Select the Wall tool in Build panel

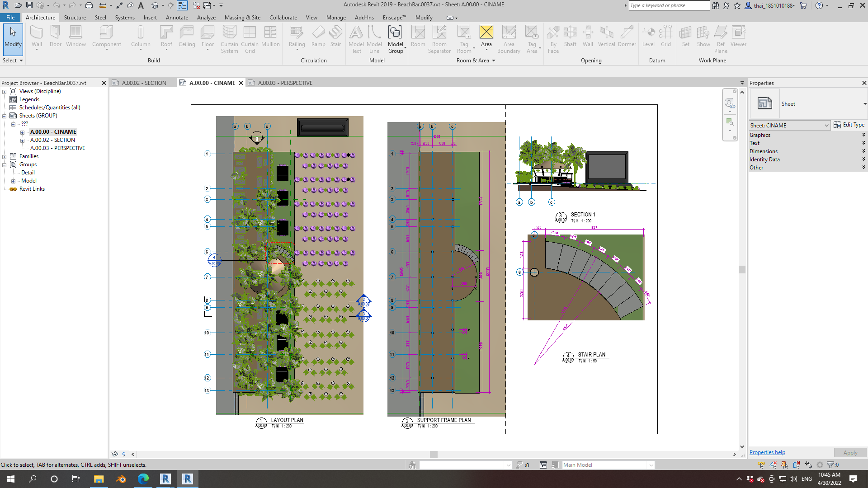tap(37, 36)
